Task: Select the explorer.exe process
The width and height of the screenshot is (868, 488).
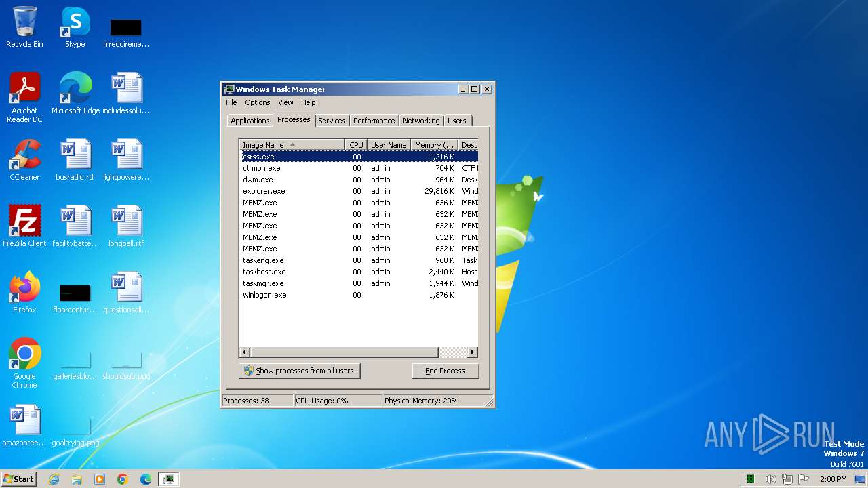Action: [x=359, y=191]
